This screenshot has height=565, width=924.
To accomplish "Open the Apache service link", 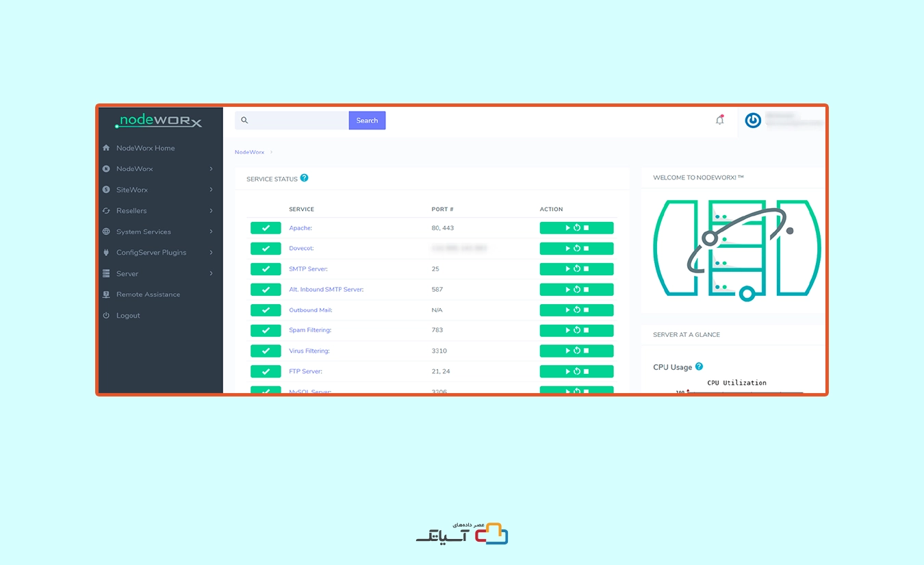I will pos(300,228).
